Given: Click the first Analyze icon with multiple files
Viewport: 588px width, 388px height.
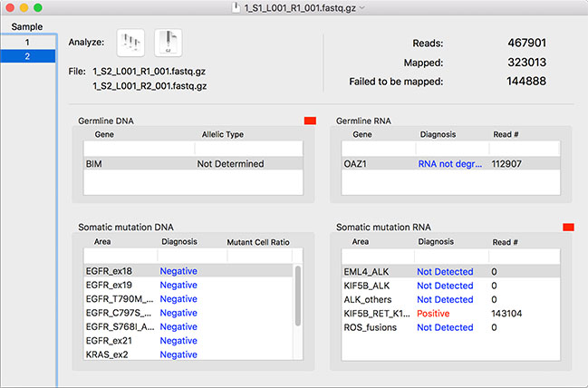Looking at the screenshot, I should pyautogui.click(x=130, y=43).
